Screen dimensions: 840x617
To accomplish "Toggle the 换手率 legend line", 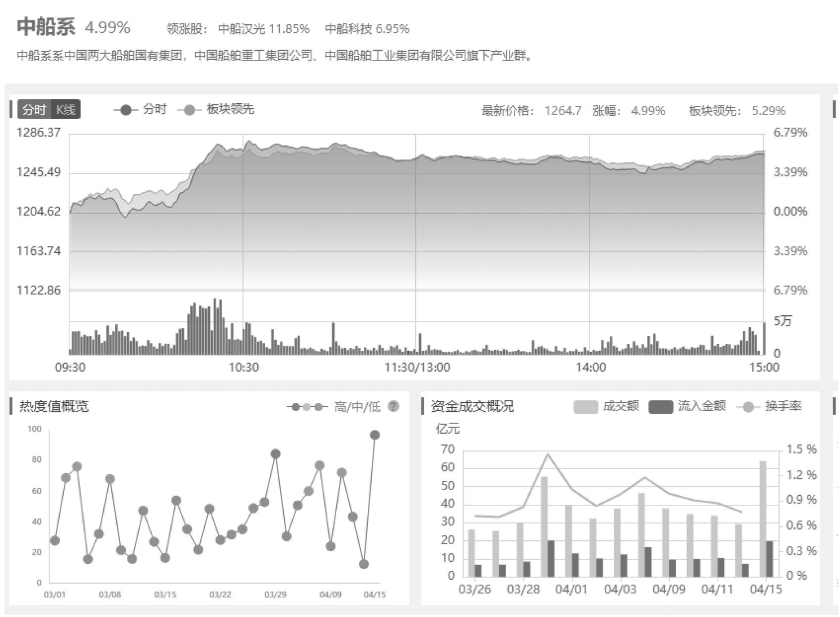I will tap(769, 406).
